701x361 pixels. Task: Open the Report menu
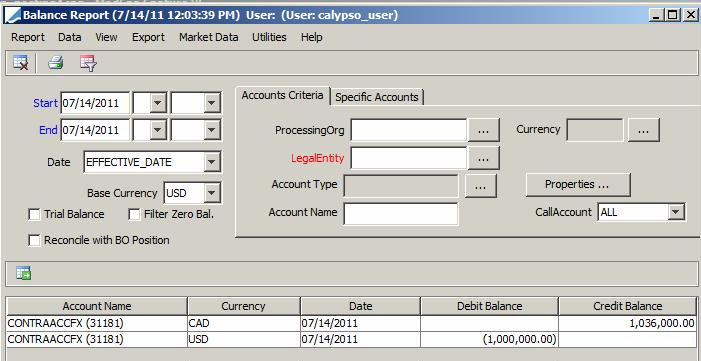[28, 37]
